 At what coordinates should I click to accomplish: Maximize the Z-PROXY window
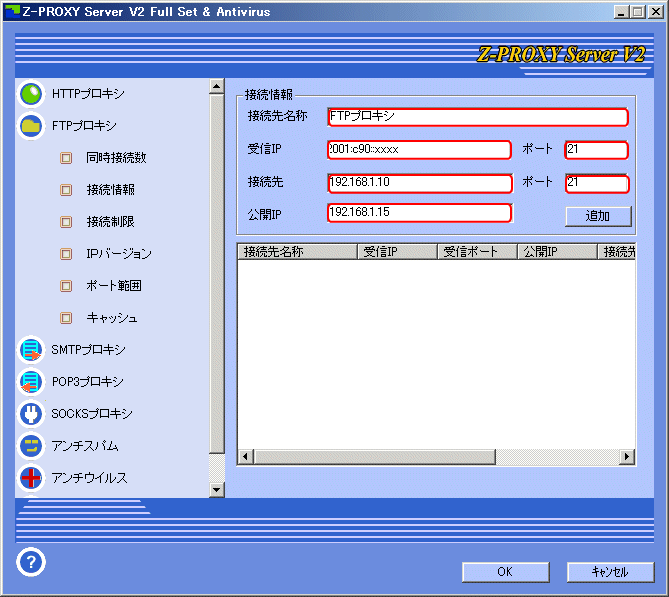638,12
